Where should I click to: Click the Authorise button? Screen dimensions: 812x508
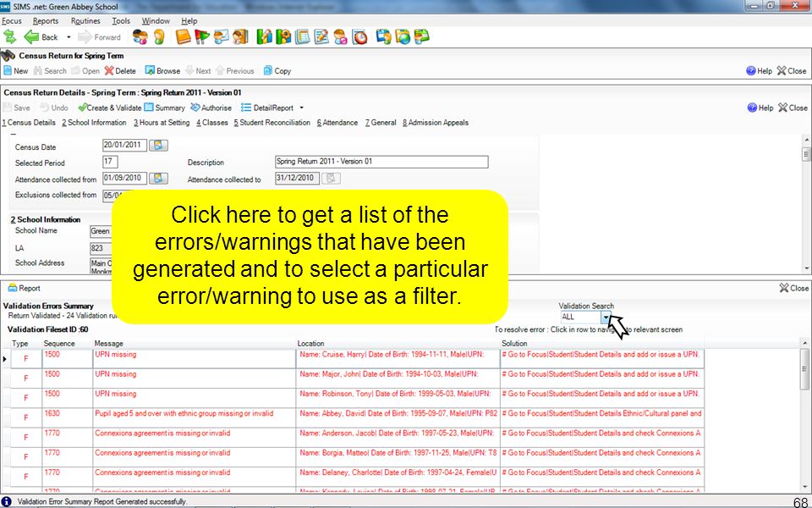[211, 108]
